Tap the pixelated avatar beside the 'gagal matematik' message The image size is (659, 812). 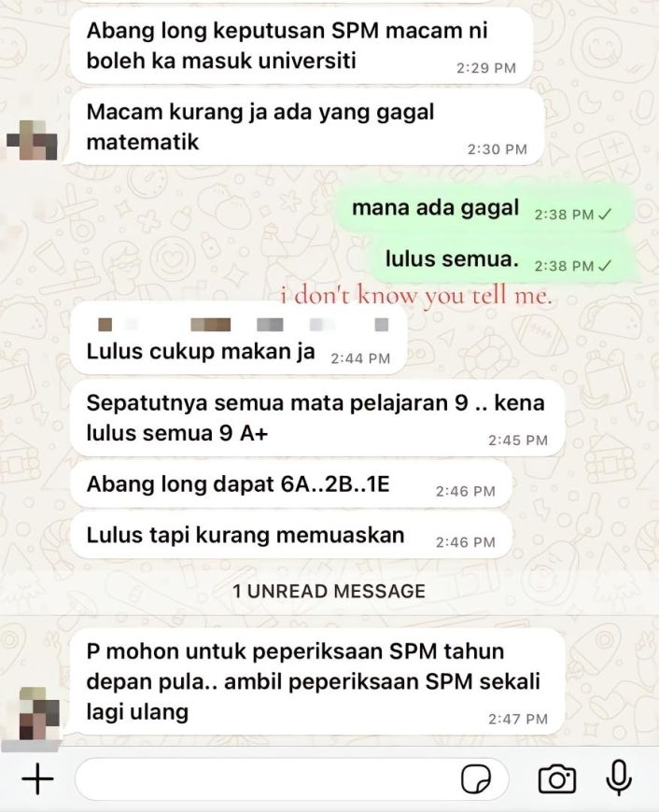32,140
